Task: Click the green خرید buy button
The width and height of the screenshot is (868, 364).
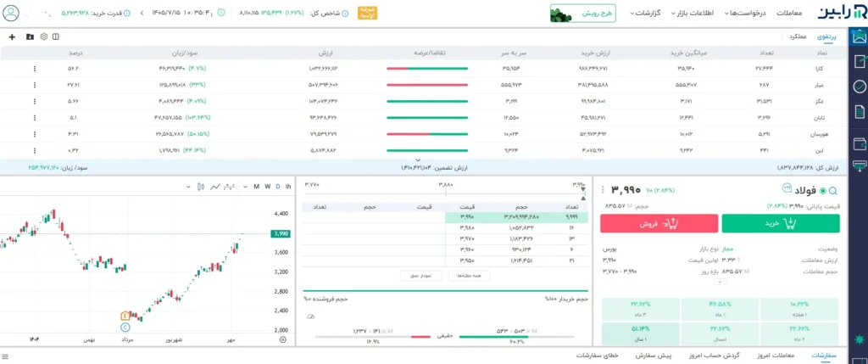Action: point(781,223)
